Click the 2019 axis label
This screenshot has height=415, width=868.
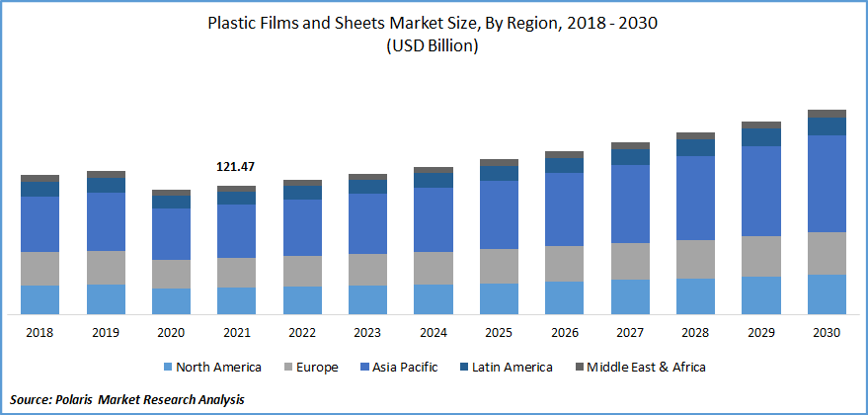coord(106,333)
